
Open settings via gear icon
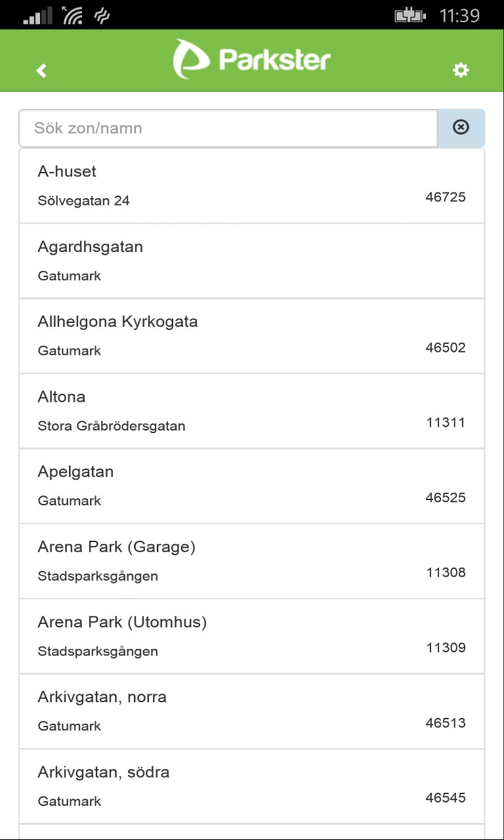(461, 70)
